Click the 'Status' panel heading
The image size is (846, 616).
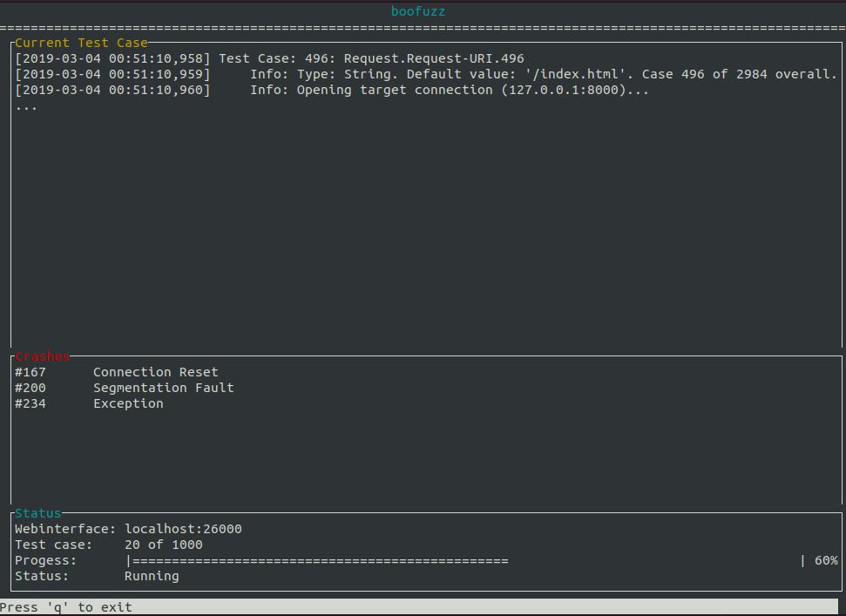pos(37,513)
